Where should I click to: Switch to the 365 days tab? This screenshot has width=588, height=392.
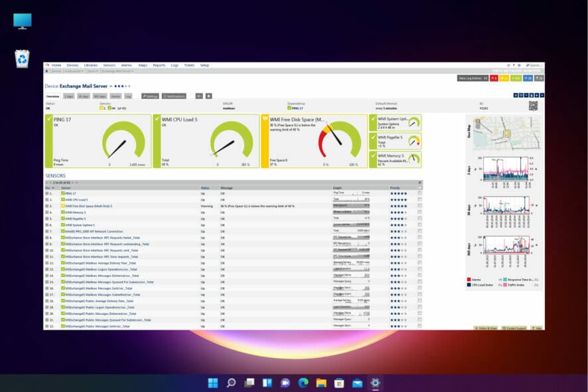pos(100,96)
